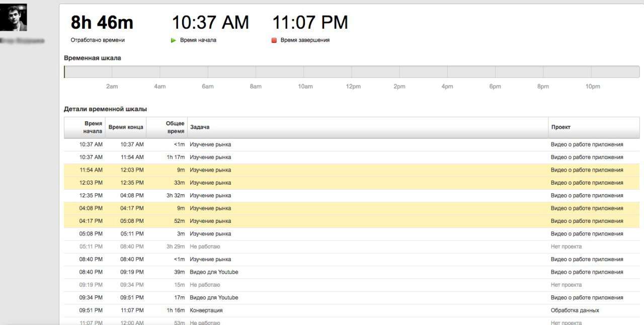The image size is (644, 325).
Task: Click the 11:07 PM end time heading
Action: pos(310,23)
